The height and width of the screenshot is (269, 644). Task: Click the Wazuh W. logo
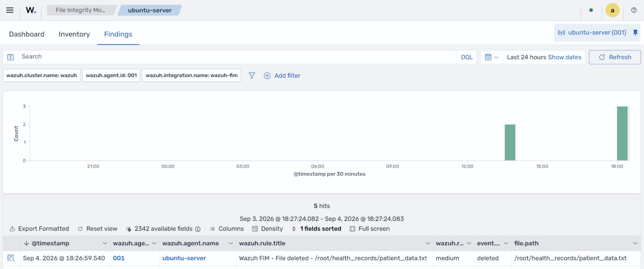[31, 10]
